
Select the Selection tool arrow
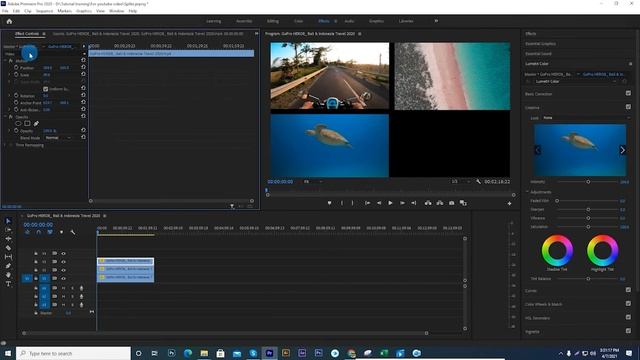(8, 221)
